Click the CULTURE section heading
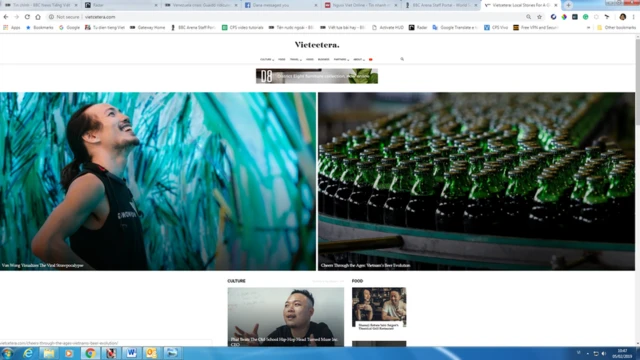The height and width of the screenshot is (360, 640). [236, 281]
